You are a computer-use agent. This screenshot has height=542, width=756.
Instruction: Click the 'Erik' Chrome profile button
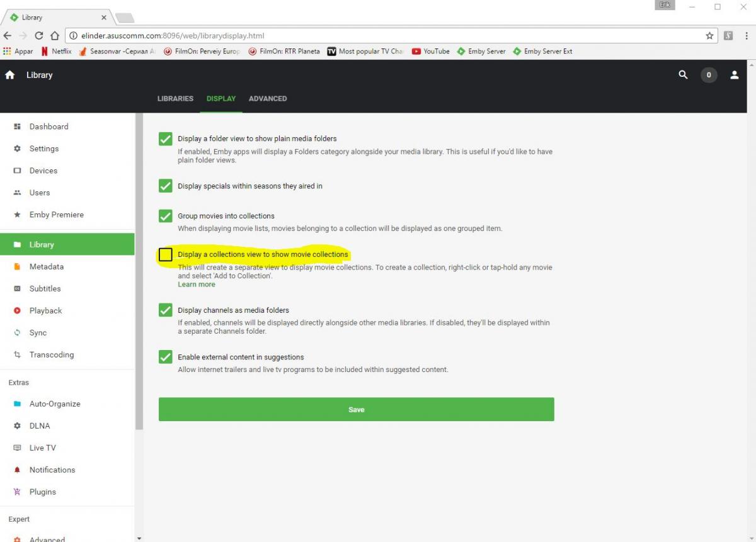(665, 5)
